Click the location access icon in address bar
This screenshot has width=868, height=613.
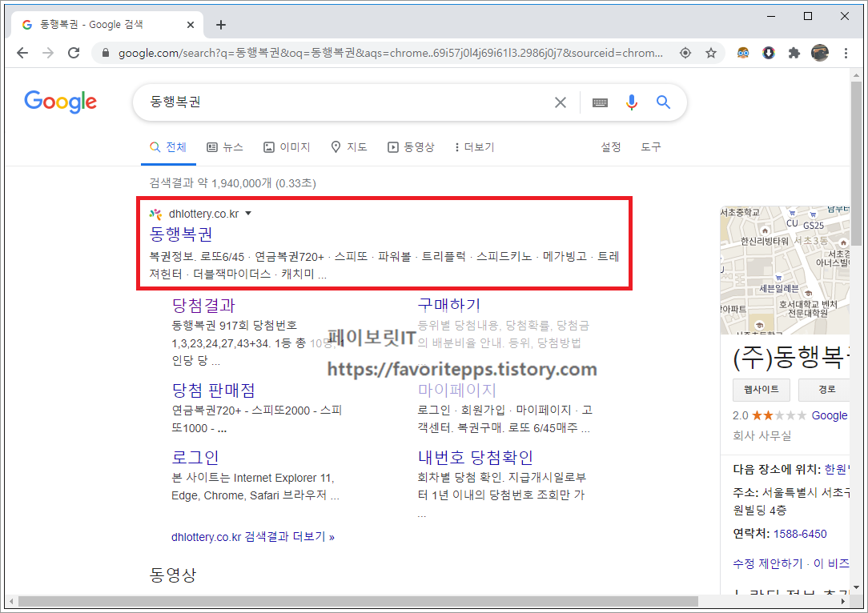(685, 53)
